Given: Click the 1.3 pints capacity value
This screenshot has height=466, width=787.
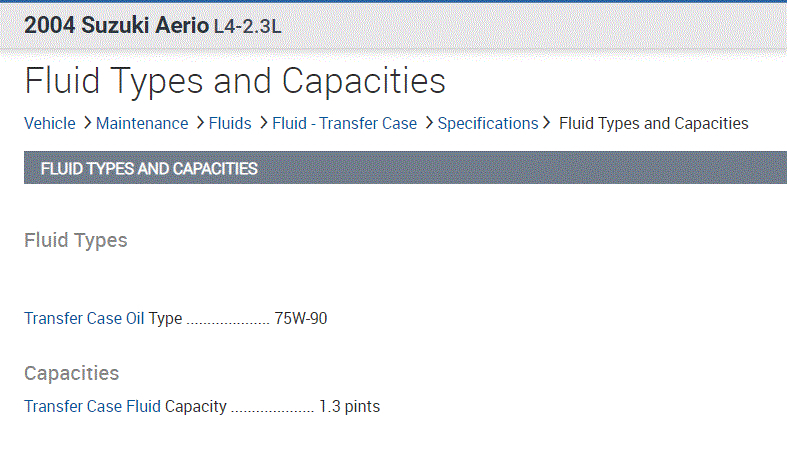Looking at the screenshot, I should (x=349, y=407).
